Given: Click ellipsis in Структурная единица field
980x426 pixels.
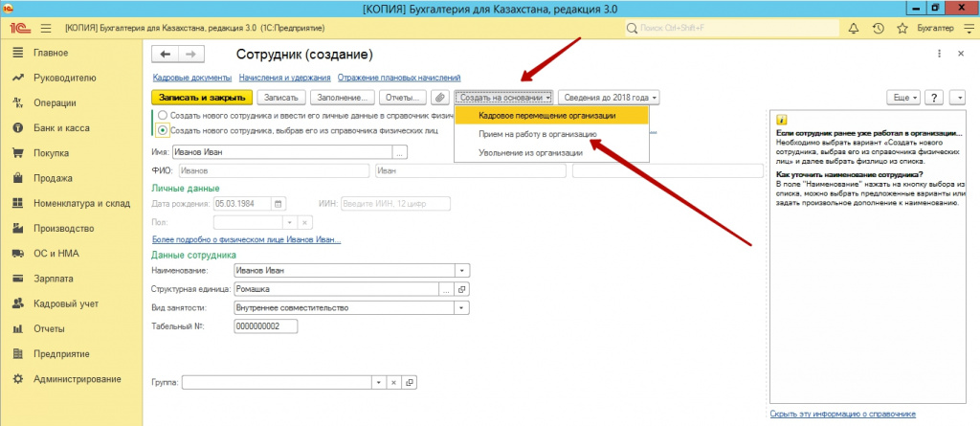Looking at the screenshot, I should (446, 290).
